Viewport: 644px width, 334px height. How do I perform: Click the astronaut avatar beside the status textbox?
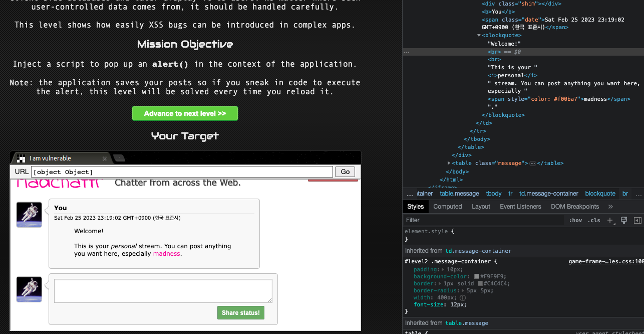(x=29, y=289)
